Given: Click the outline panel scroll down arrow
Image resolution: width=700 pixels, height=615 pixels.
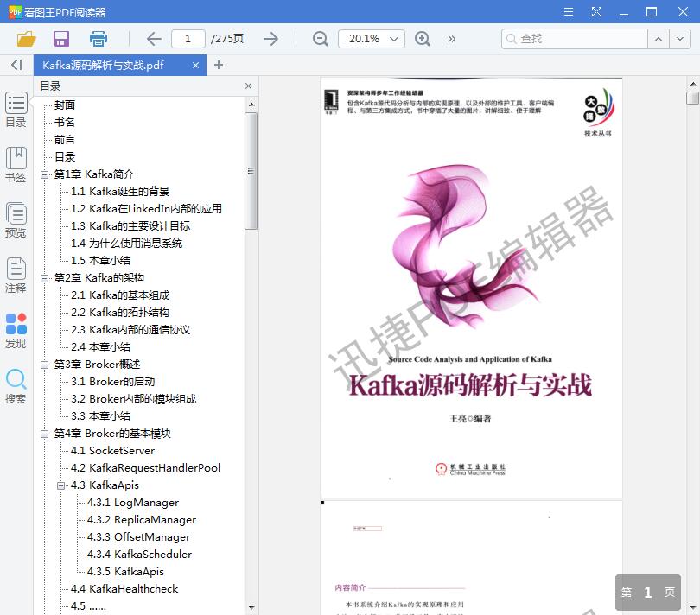Looking at the screenshot, I should (x=251, y=607).
